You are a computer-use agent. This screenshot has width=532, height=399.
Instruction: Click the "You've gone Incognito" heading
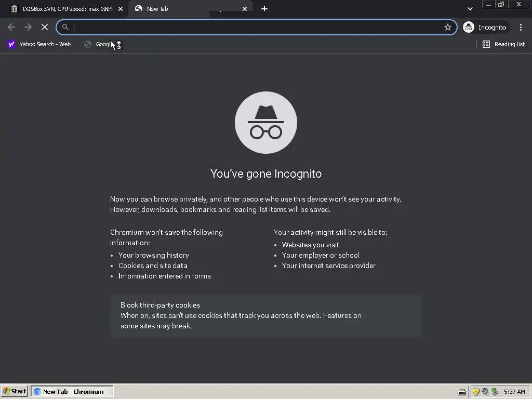(x=265, y=174)
